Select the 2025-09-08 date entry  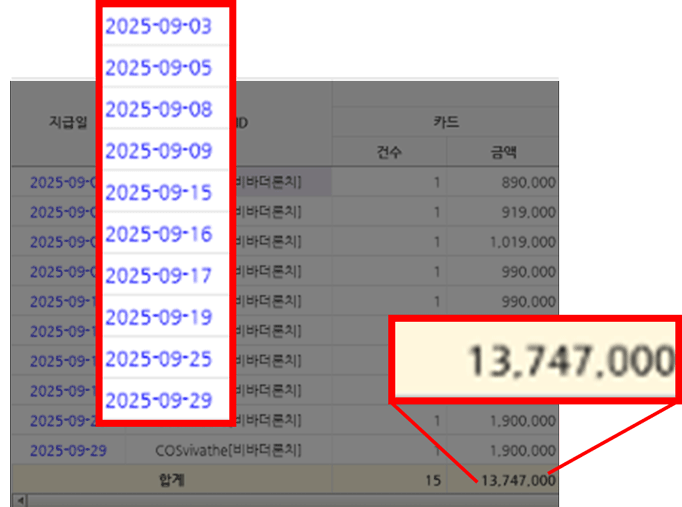click(158, 109)
